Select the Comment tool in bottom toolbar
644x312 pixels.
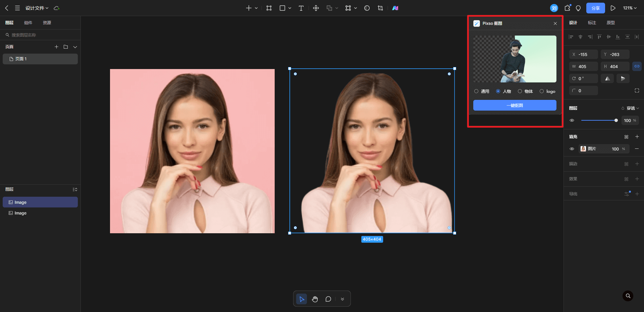click(328, 299)
